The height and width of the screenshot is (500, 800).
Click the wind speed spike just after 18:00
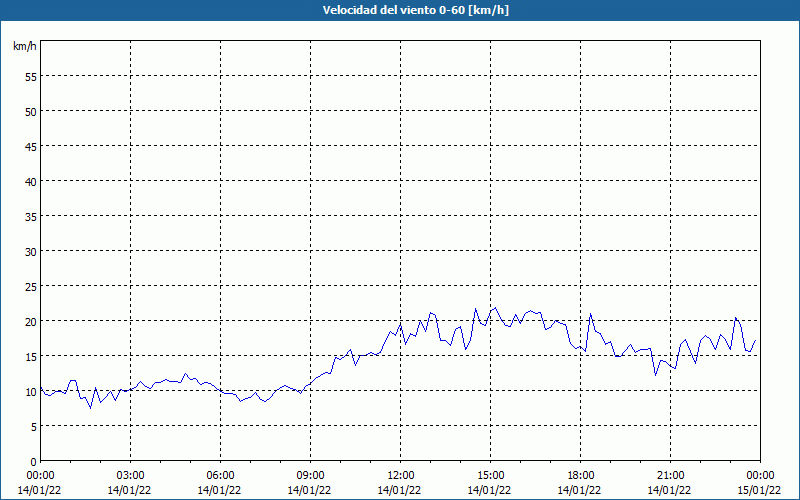[590, 314]
